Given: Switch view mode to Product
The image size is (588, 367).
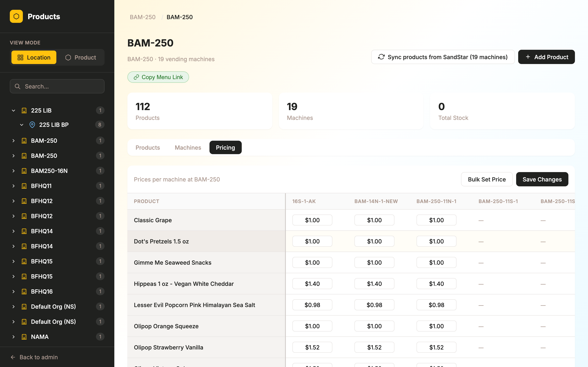Looking at the screenshot, I should tap(82, 57).
